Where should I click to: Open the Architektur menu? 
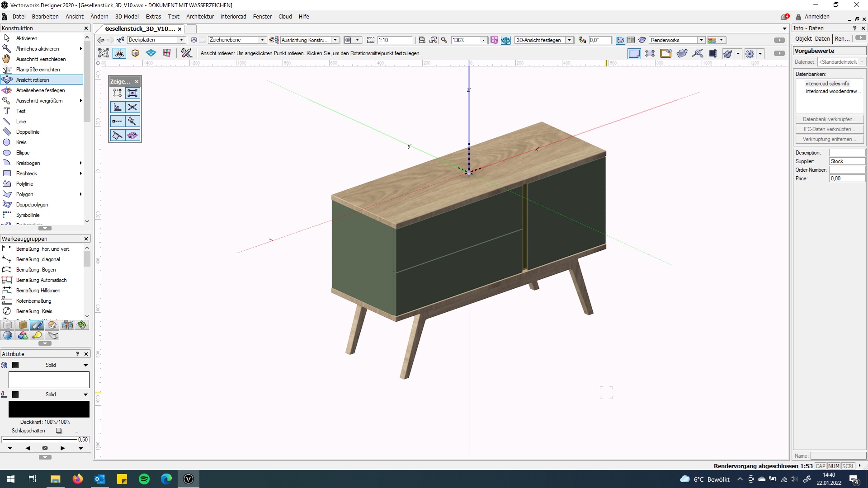(x=200, y=17)
